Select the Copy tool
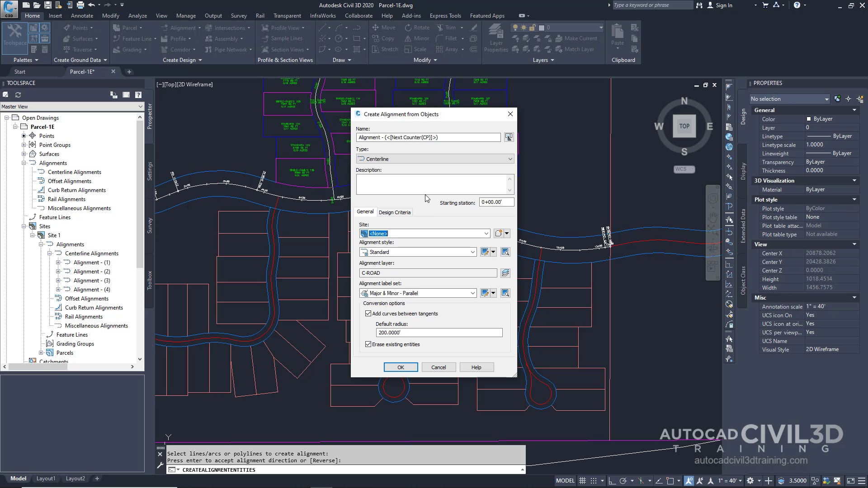This screenshot has height=488, width=868. pyautogui.click(x=384, y=38)
